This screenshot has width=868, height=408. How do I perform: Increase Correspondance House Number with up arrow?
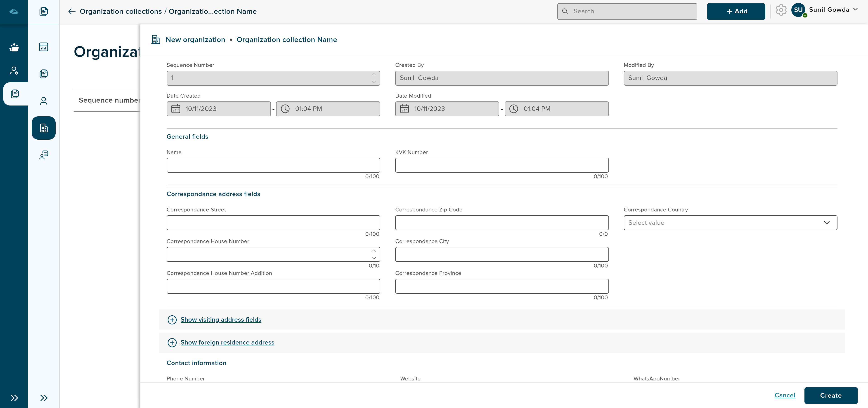(x=374, y=251)
